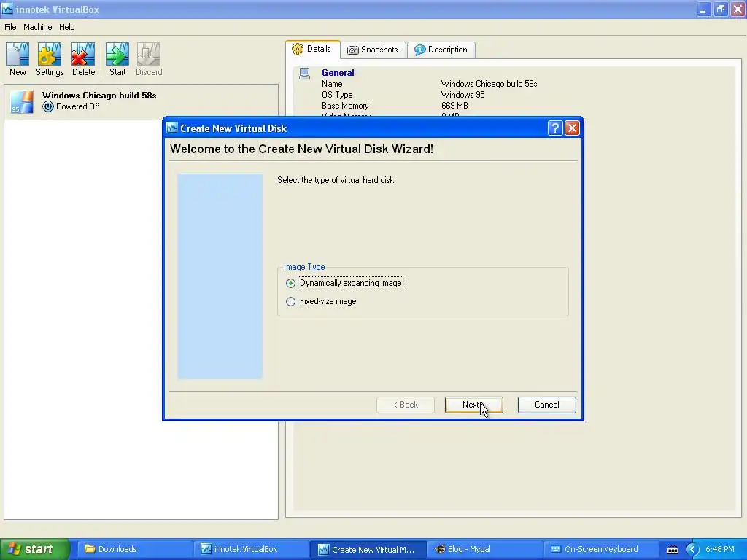This screenshot has width=747, height=560.
Task: Switch to the Details tab
Action: click(312, 49)
